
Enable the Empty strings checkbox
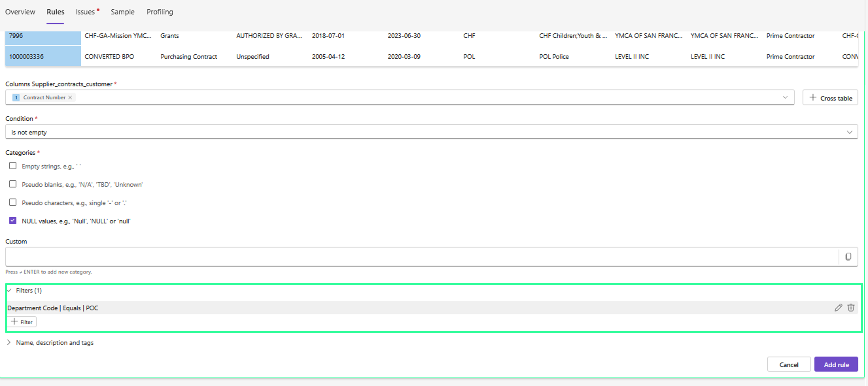(x=13, y=166)
